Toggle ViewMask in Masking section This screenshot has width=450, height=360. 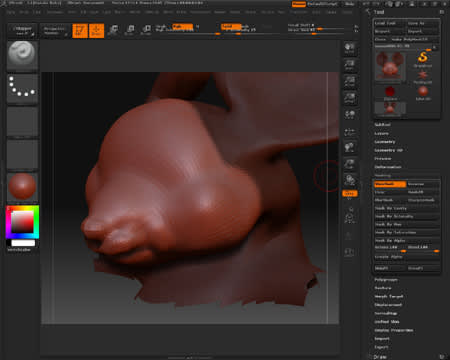point(389,184)
